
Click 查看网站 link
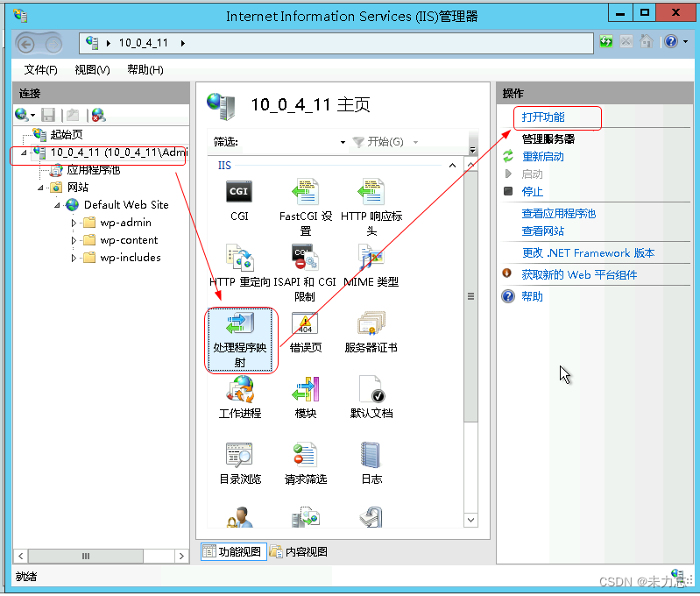[543, 231]
